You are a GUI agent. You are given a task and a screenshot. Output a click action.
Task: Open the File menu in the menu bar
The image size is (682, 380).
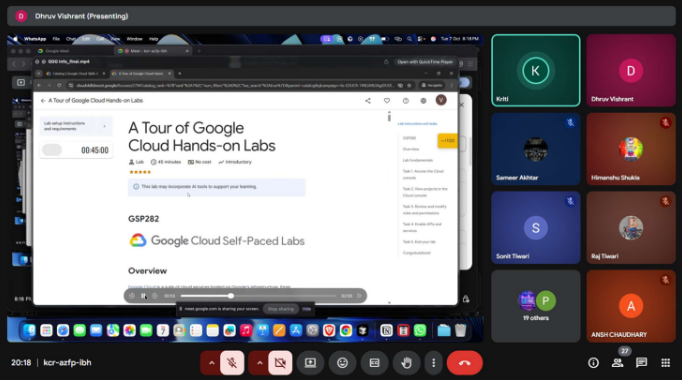[56, 39]
